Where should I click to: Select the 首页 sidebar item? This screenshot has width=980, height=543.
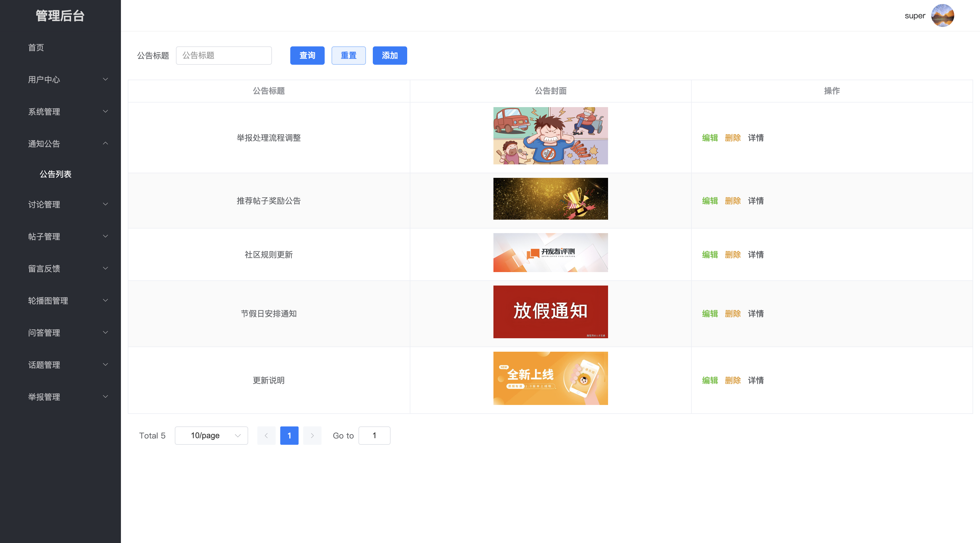click(x=36, y=48)
